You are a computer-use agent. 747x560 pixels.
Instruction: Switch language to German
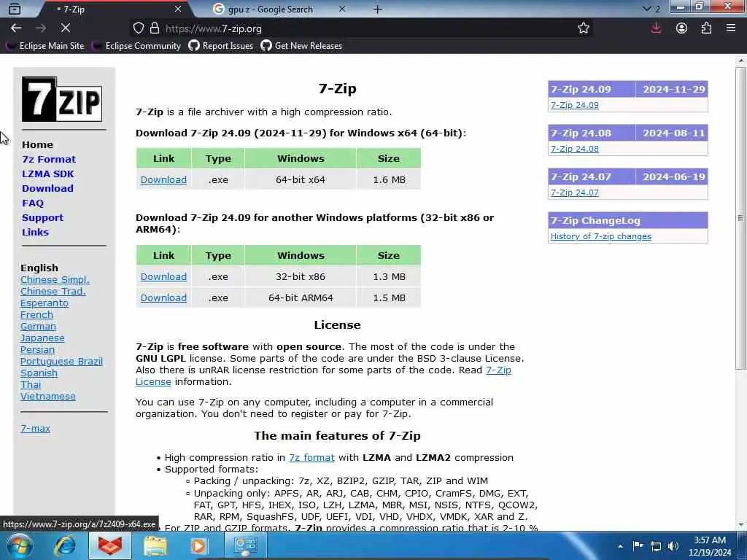click(x=38, y=326)
